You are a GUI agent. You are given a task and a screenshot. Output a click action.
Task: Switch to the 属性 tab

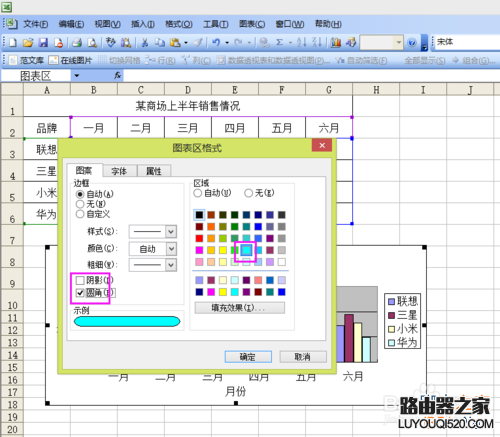coord(154,171)
